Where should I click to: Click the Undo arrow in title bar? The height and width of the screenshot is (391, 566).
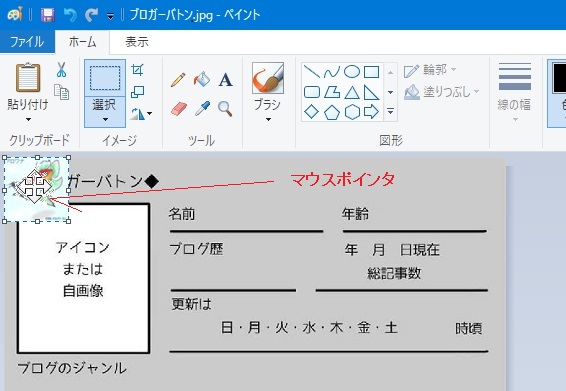click(x=70, y=15)
